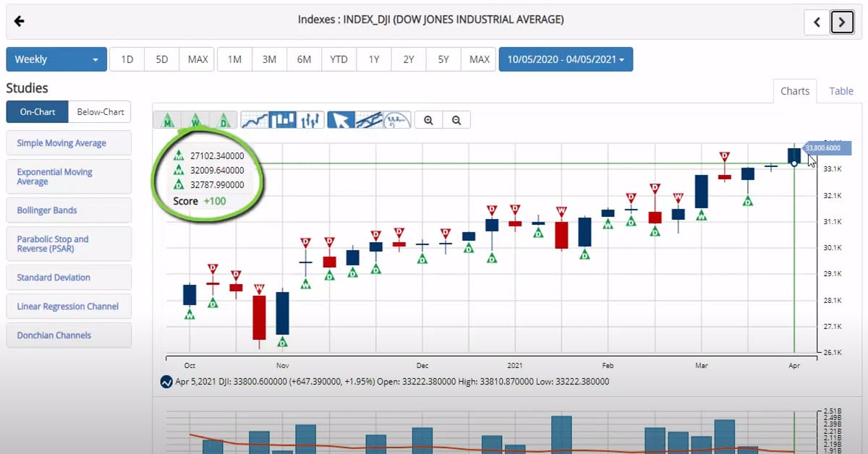Go back using the left arrow
The height and width of the screenshot is (454, 868).
click(x=20, y=21)
